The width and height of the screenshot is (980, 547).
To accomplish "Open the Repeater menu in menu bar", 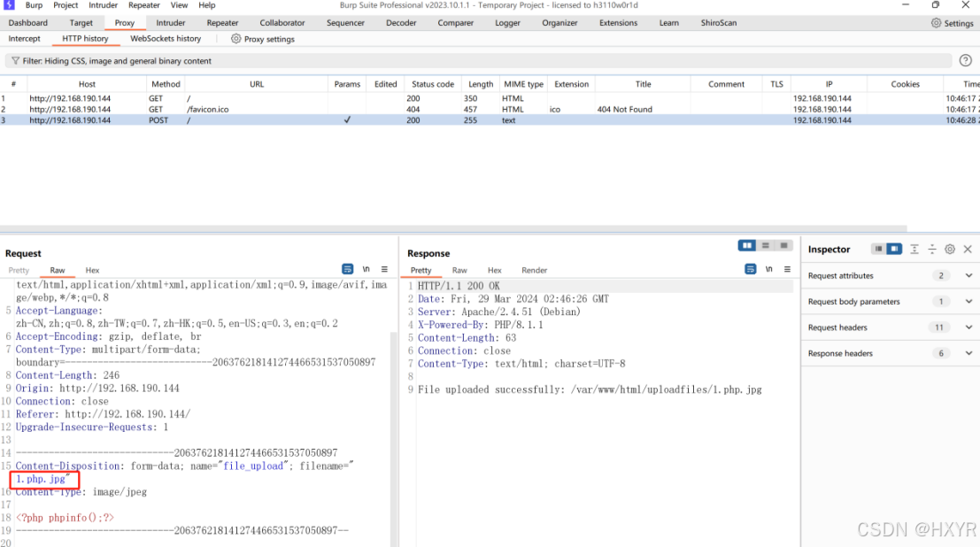I will pos(144,5).
